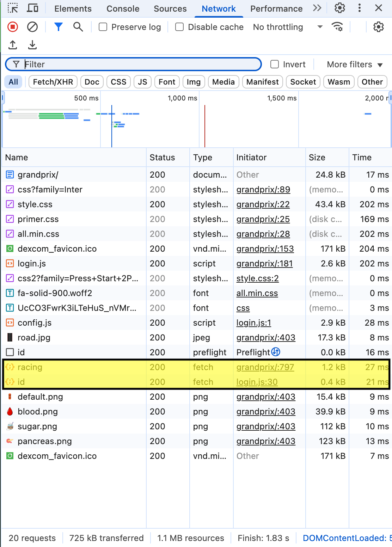Filter by Other requests
Viewport: 392px width, 547px height.
(372, 82)
